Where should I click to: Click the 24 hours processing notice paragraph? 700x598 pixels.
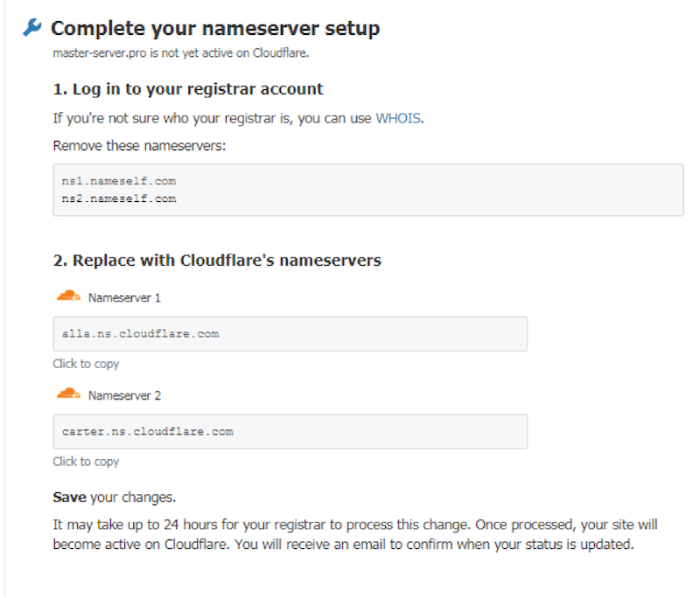(354, 533)
